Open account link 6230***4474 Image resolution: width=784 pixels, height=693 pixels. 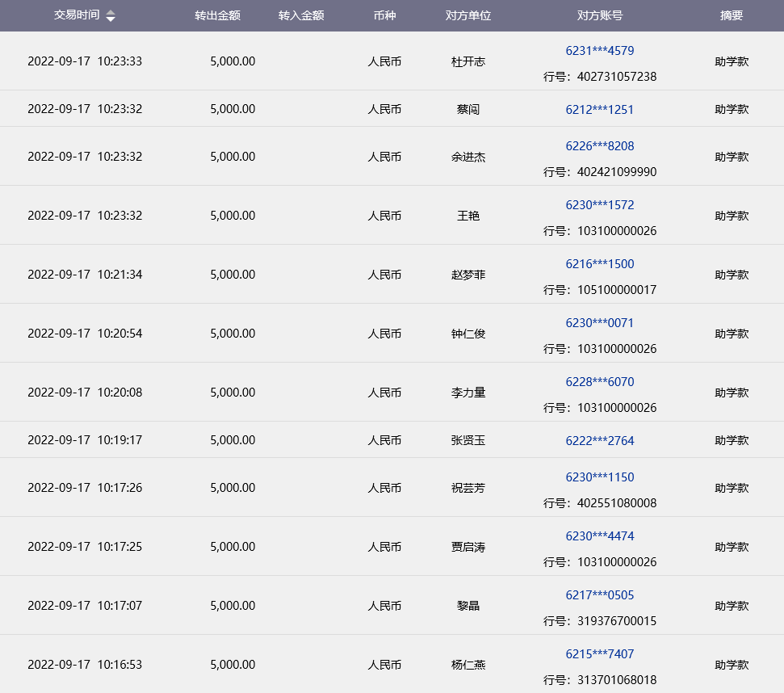coord(599,536)
